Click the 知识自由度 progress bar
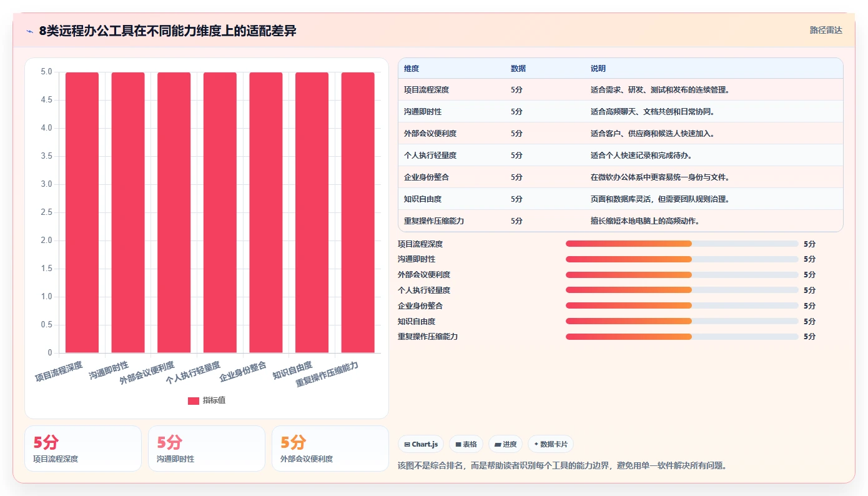The width and height of the screenshot is (868, 496). coord(682,321)
